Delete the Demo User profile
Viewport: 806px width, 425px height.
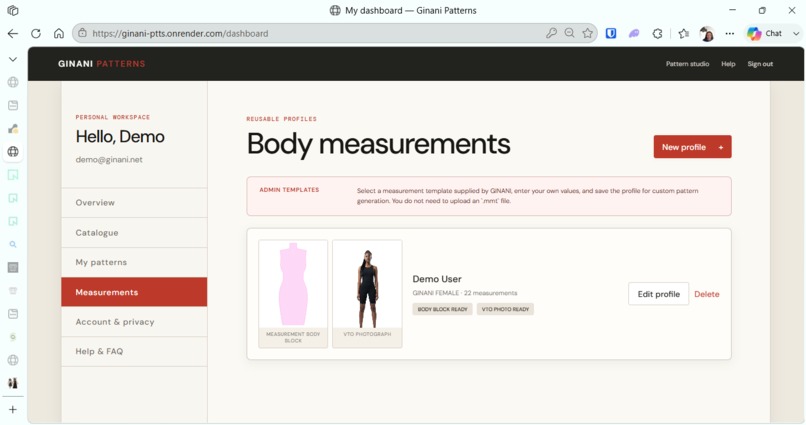(707, 294)
